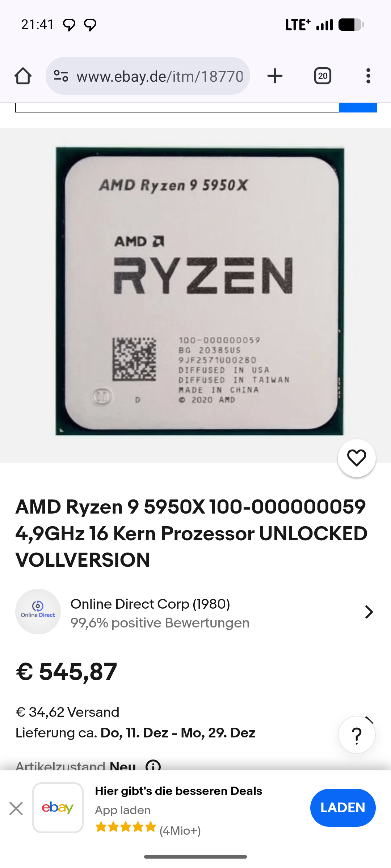
Task: Open the help question mark button
Action: coord(357,735)
